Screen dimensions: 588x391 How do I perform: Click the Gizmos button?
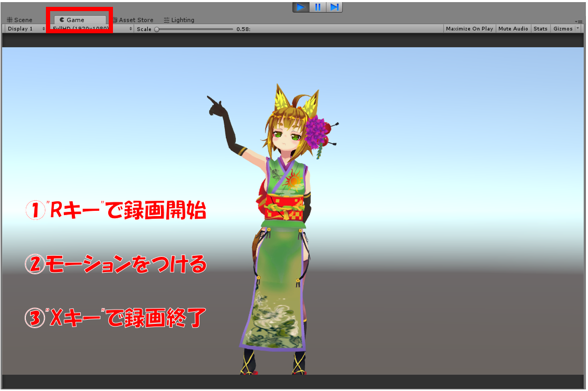(562, 29)
